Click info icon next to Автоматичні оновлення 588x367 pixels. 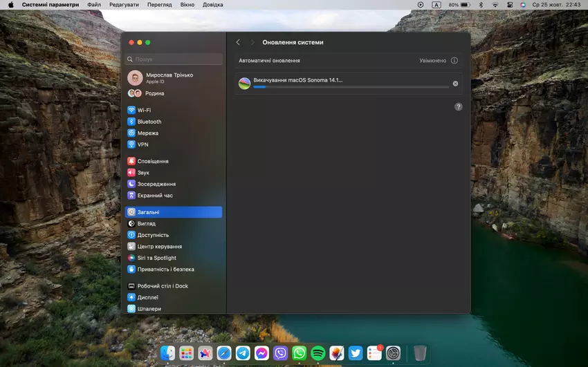click(454, 61)
